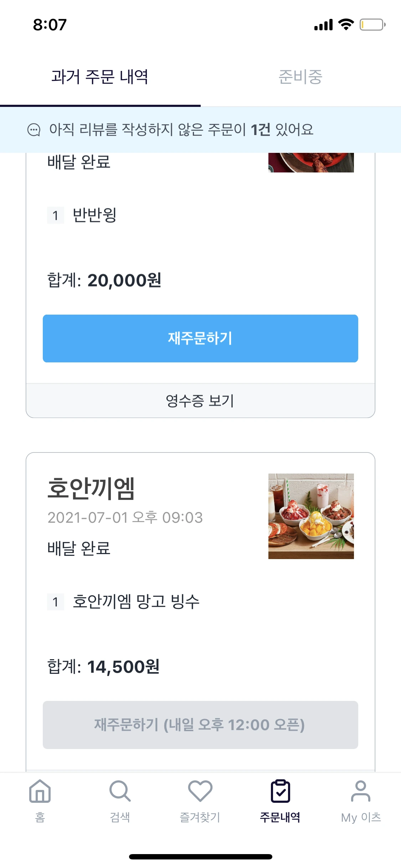This screenshot has height=868, width=401.
Task: Open My 이츠 profile icon
Action: pyautogui.click(x=361, y=791)
